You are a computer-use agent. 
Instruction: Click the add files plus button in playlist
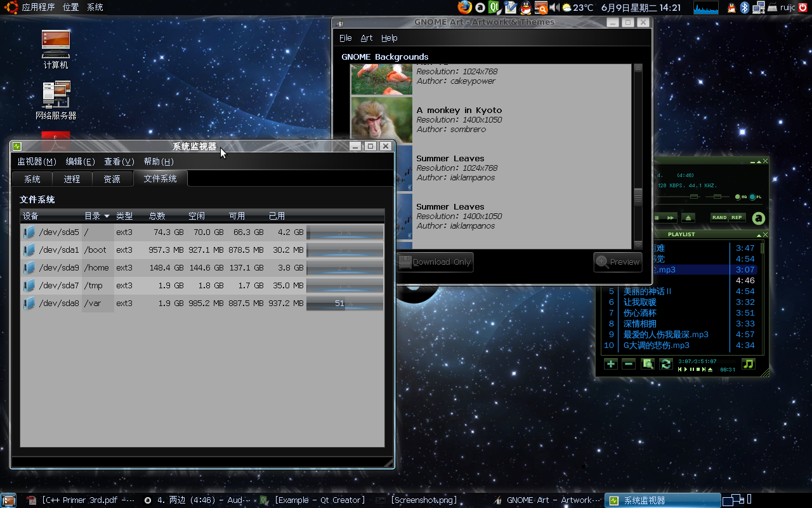[x=610, y=364]
